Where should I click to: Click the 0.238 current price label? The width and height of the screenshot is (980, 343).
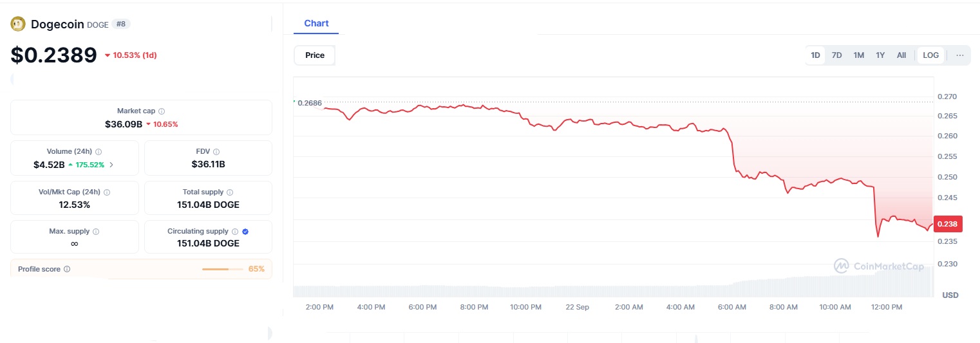947,224
